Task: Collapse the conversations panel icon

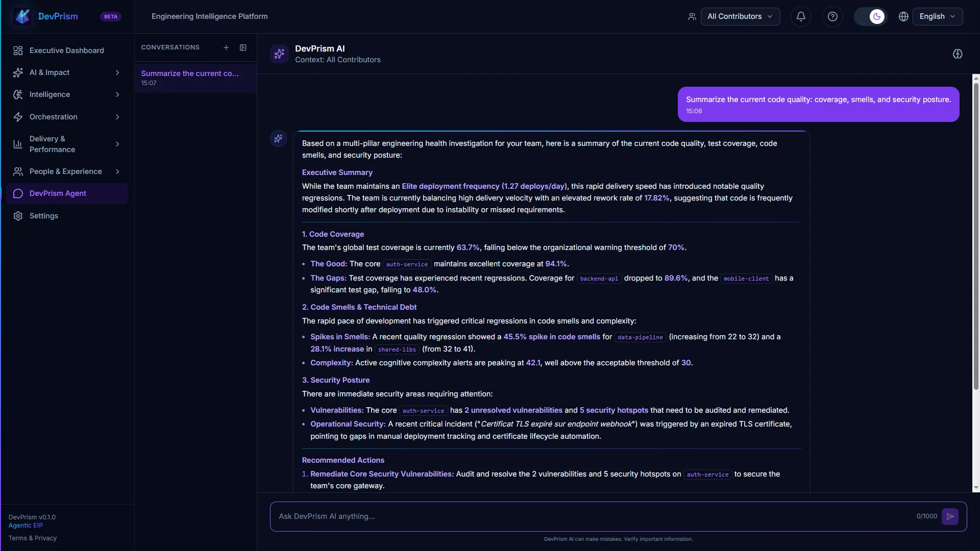Action: click(243, 47)
